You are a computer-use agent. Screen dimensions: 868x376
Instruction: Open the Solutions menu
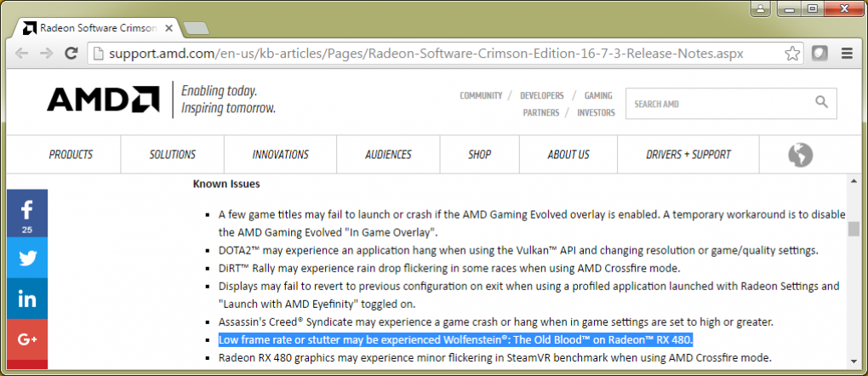tap(172, 155)
